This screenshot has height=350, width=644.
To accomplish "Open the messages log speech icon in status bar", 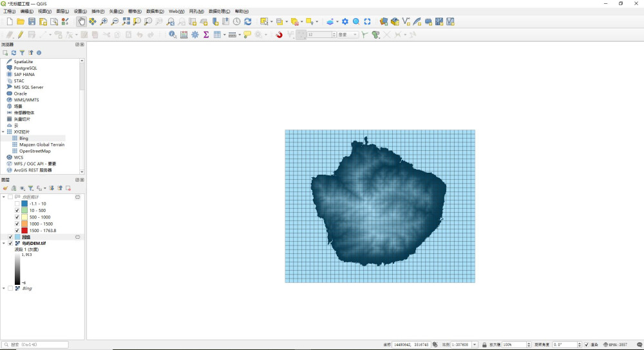I will pyautogui.click(x=639, y=345).
